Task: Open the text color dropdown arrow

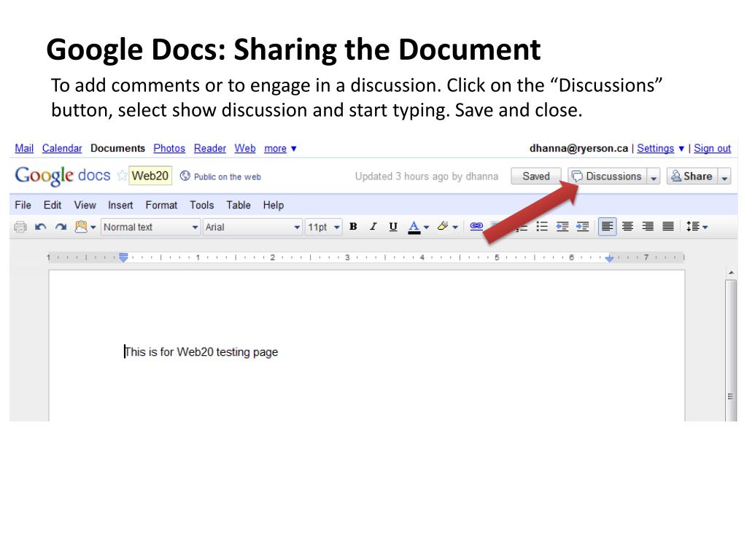Action: (426, 227)
